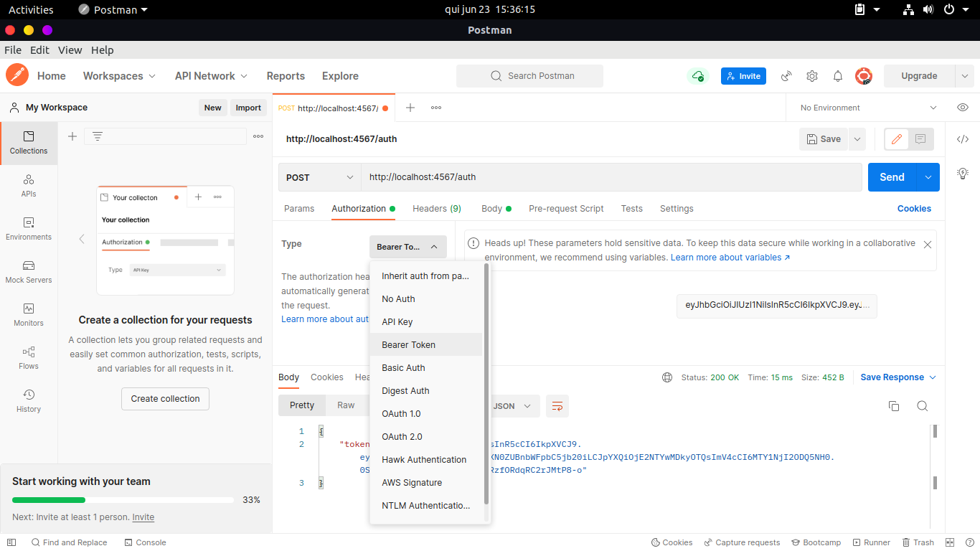Open the code snippet panel icon
This screenshot has width=980, height=551.
(963, 139)
